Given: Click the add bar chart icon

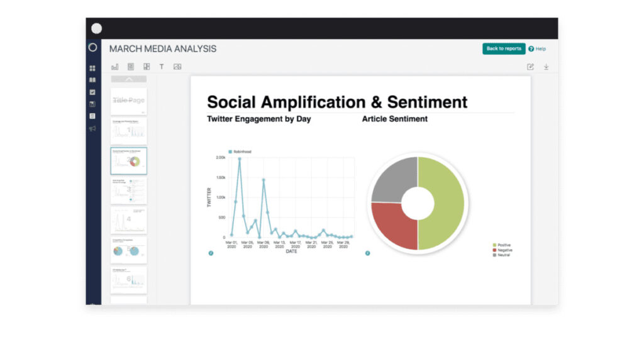Looking at the screenshot, I should [x=114, y=67].
